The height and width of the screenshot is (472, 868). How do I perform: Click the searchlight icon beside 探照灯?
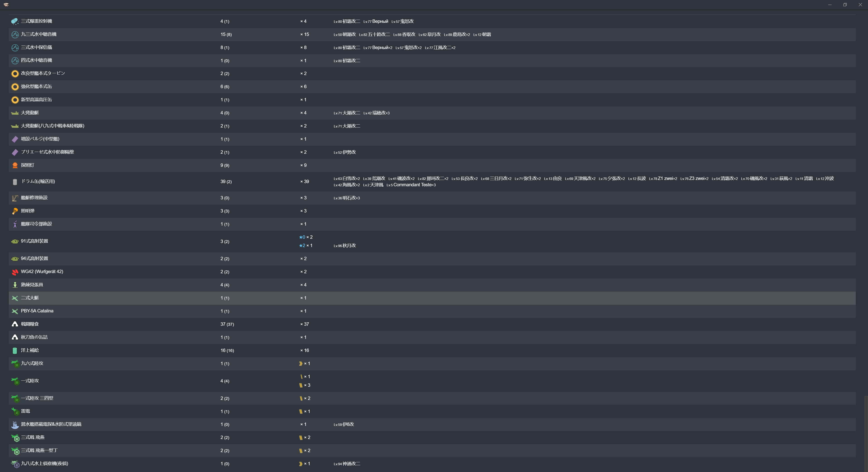[x=14, y=165]
